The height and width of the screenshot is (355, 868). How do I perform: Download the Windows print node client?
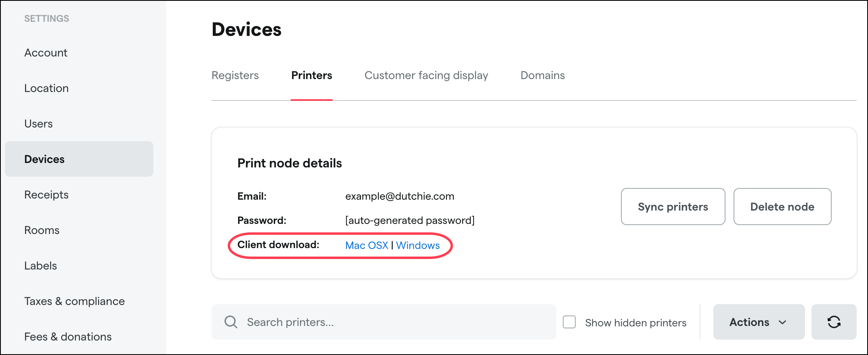click(x=418, y=245)
